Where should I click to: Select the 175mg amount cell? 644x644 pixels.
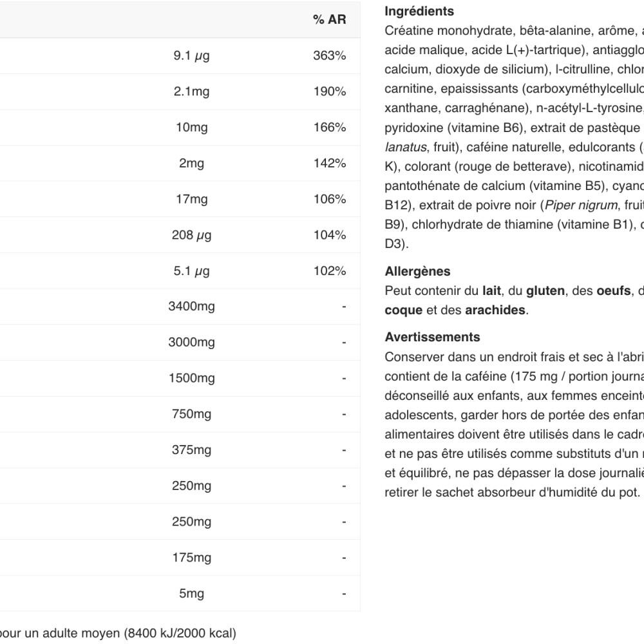coord(191,557)
